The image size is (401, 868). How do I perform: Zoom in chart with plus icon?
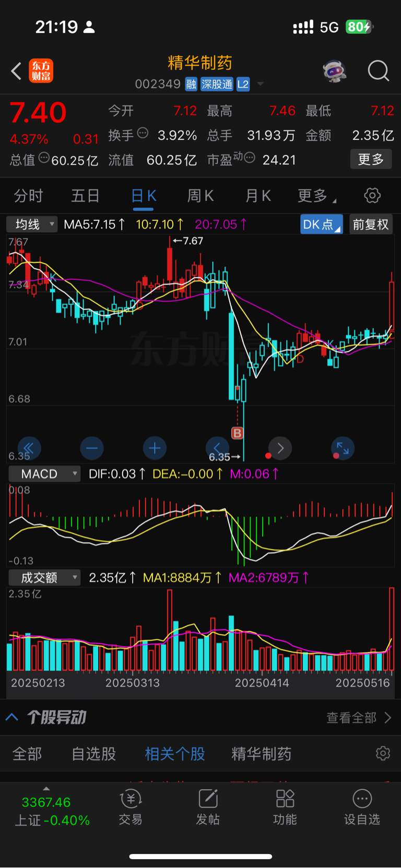(155, 448)
